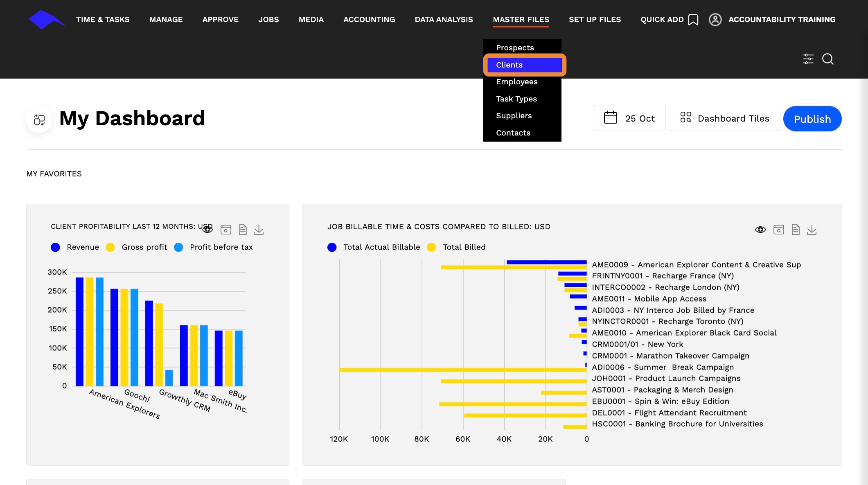The image size is (868, 485).
Task: Open the user profile avatar icon
Action: point(715,20)
